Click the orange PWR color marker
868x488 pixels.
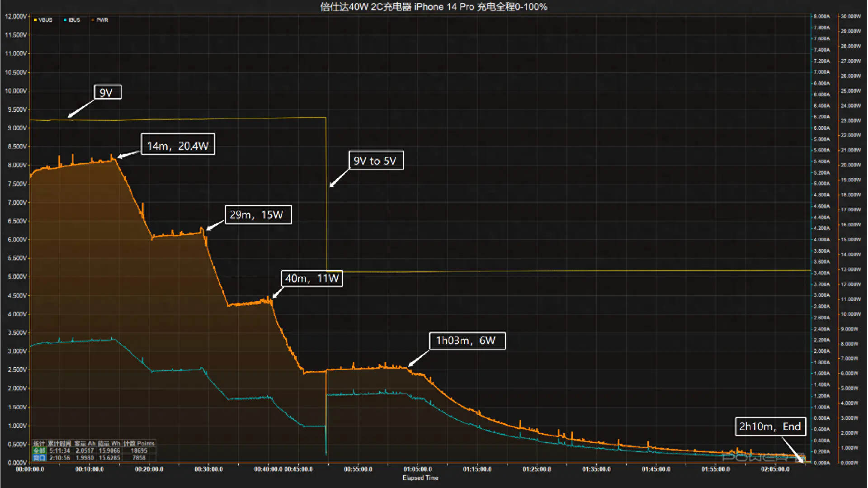coord(93,20)
